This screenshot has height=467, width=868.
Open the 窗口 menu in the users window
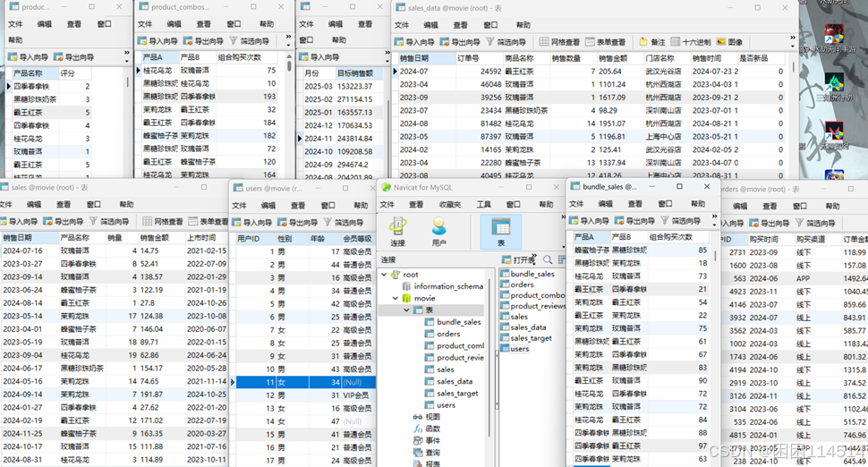(x=328, y=205)
